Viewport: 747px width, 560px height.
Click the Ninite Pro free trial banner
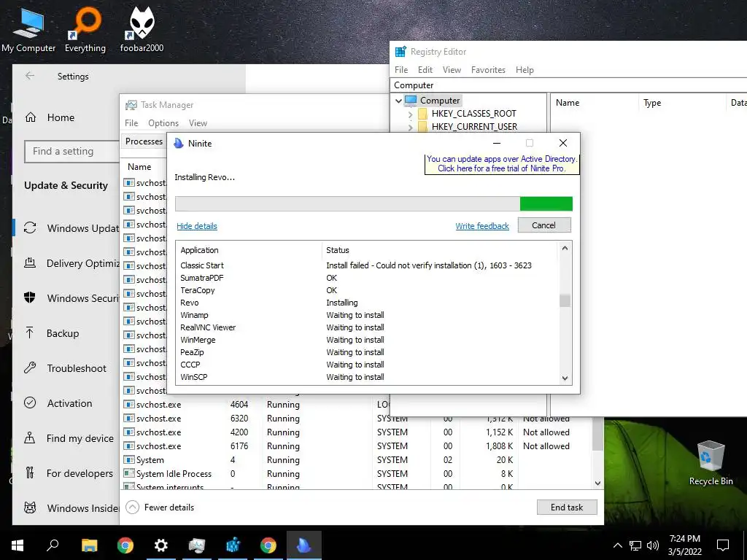click(502, 164)
